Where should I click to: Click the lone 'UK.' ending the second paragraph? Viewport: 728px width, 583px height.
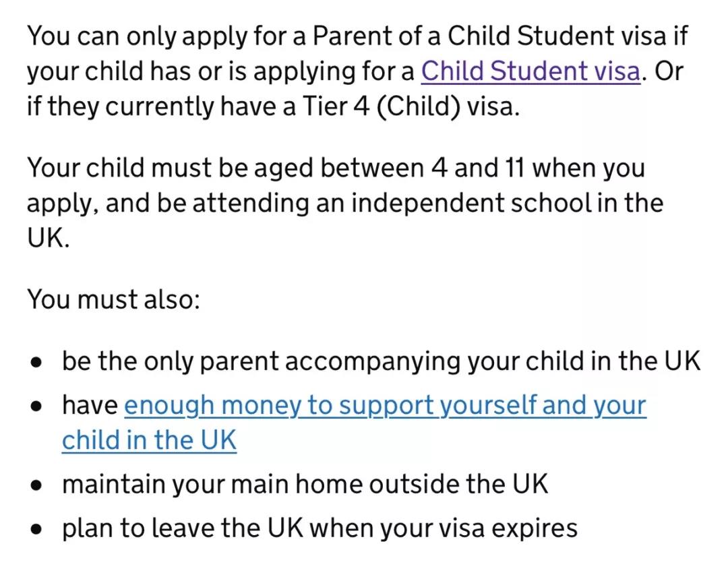pos(49,238)
